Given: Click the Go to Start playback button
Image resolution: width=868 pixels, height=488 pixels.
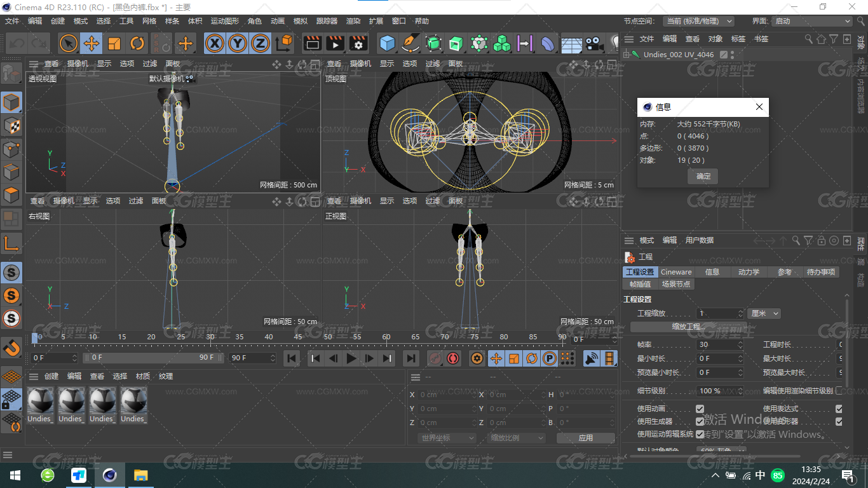Looking at the screenshot, I should (292, 358).
